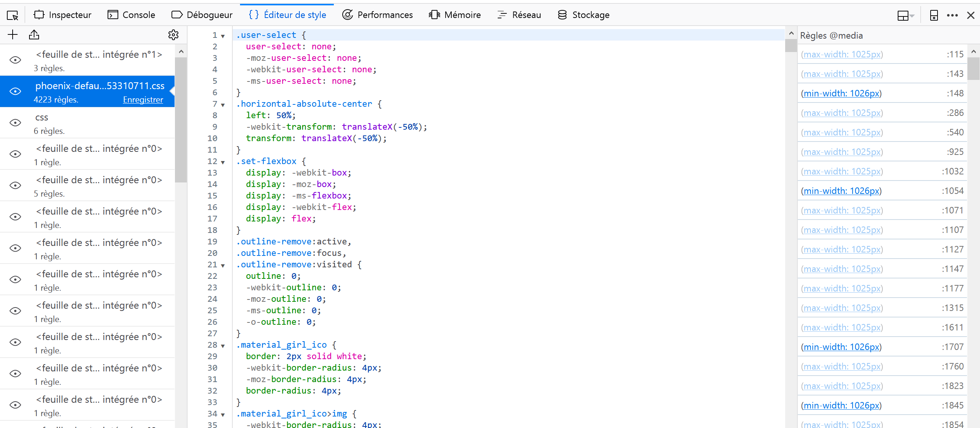Viewport: 980px width, 428px height.
Task: Open style editor options gear
Action: [173, 35]
